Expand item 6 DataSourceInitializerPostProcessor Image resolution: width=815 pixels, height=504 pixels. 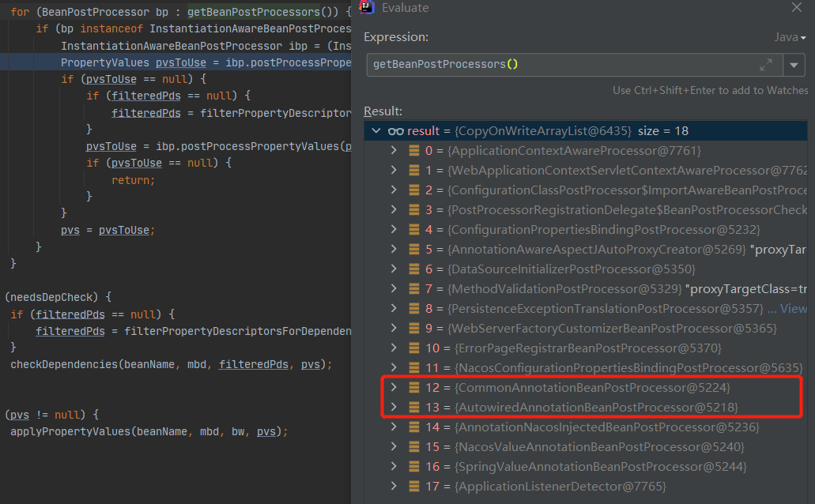pos(394,269)
